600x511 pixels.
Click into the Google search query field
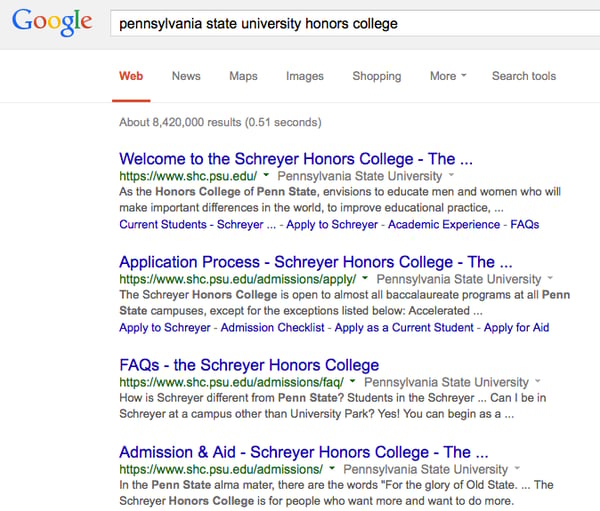pyautogui.click(x=355, y=24)
